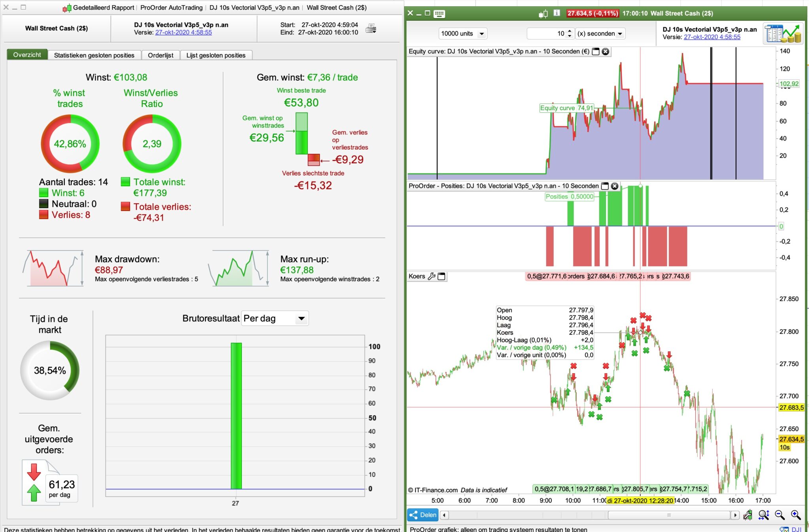The height and width of the screenshot is (532, 809).
Task: Open keyboard shortcut icon in chart titlebar
Action: 439,14
